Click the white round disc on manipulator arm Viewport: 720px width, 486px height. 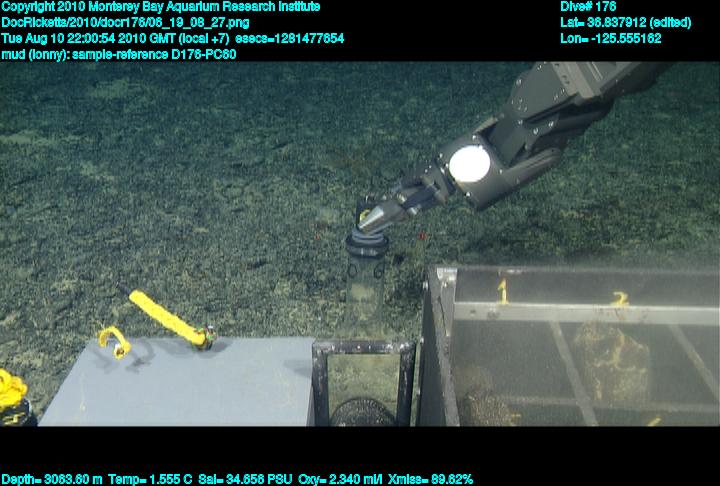coord(467,163)
